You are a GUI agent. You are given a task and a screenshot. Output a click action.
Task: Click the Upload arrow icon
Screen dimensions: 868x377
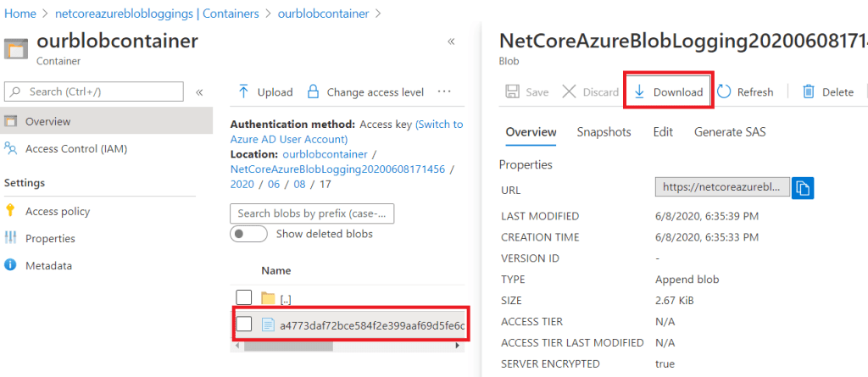click(x=243, y=91)
